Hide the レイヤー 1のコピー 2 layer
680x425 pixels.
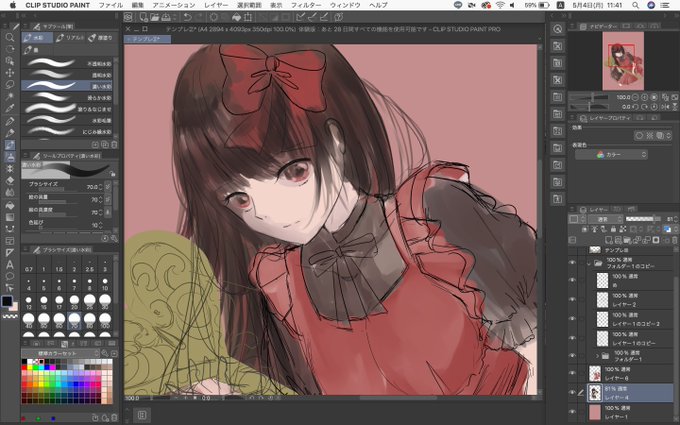(572, 319)
